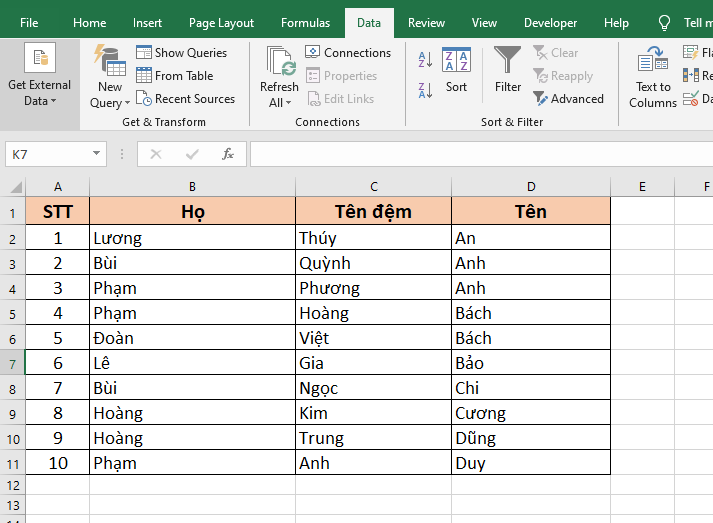Click Sort A to Z ascending icon

tap(425, 59)
